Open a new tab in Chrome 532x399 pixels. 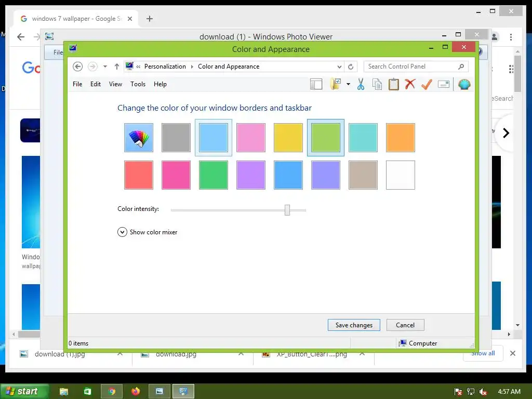click(x=150, y=19)
